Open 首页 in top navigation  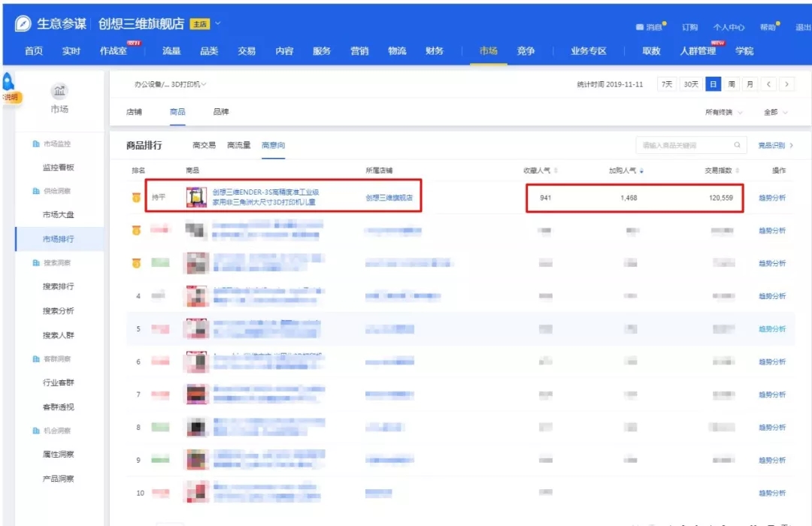pyautogui.click(x=34, y=51)
